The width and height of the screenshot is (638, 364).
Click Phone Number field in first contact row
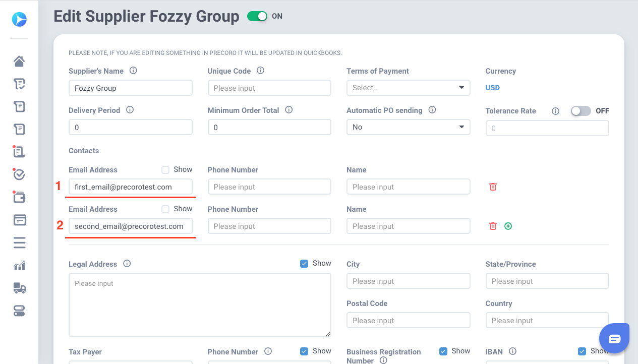pyautogui.click(x=269, y=187)
